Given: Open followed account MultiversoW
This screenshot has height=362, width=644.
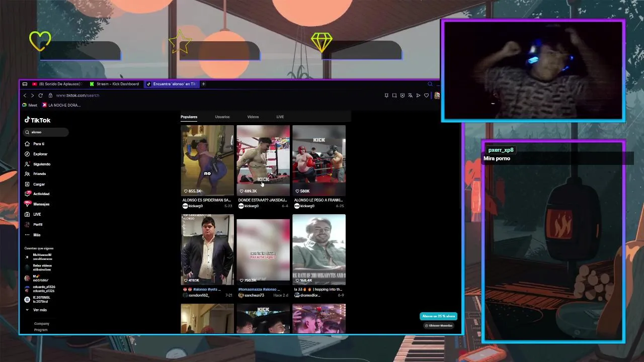Looking at the screenshot, I should click(39, 256).
